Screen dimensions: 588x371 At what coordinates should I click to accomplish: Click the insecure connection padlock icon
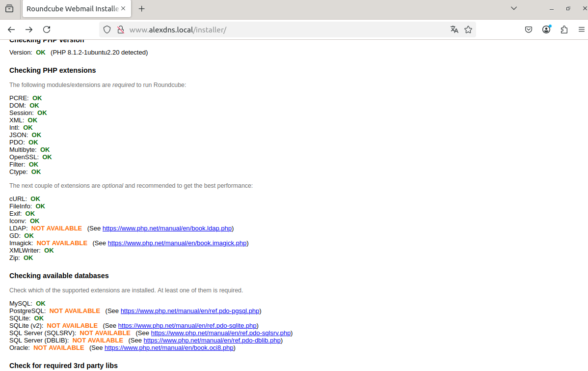(120, 29)
